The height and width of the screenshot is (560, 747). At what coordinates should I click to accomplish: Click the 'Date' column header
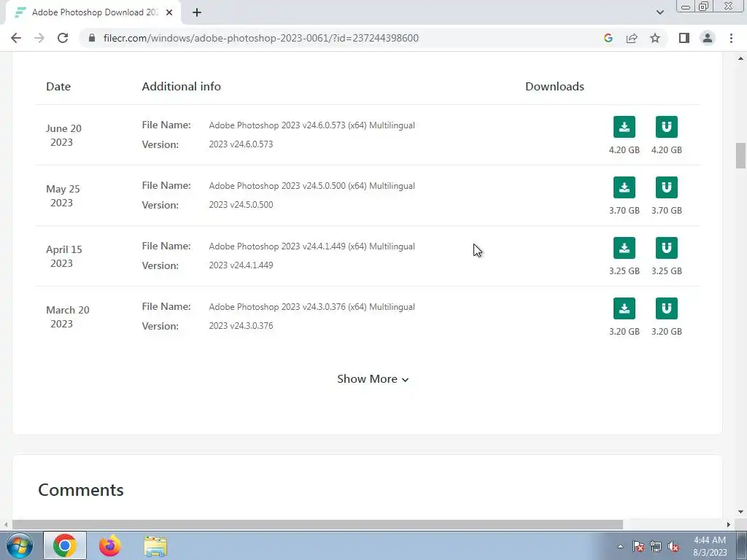click(x=58, y=86)
